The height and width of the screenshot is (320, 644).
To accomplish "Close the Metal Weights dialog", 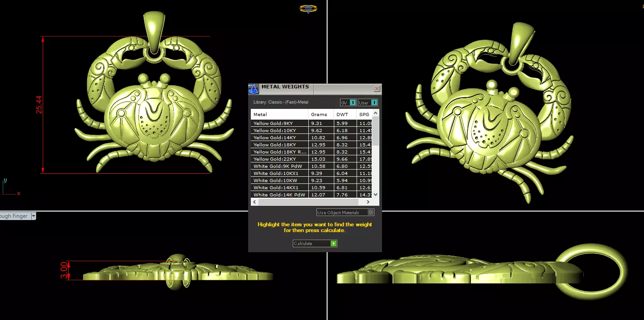I will click(x=377, y=88).
